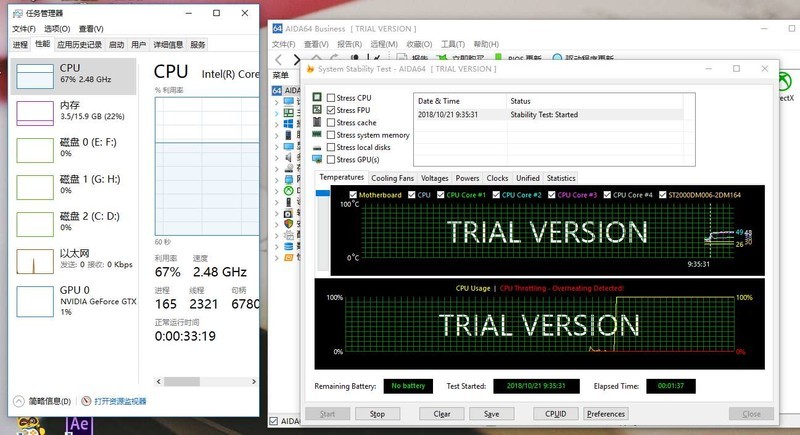
Task: Click the Stress FPU icon
Action: click(317, 110)
